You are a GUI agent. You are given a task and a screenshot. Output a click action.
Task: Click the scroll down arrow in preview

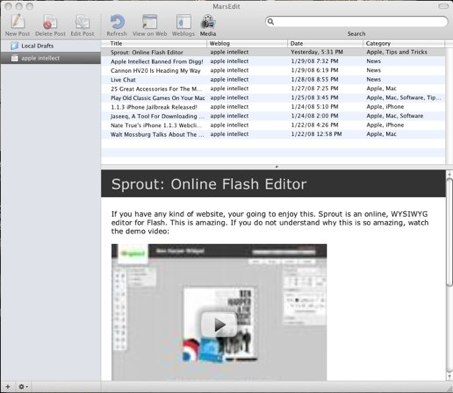click(449, 377)
